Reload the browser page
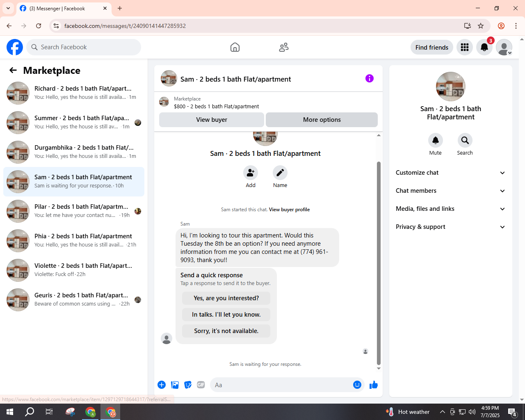This screenshot has width=525, height=420. point(39,26)
